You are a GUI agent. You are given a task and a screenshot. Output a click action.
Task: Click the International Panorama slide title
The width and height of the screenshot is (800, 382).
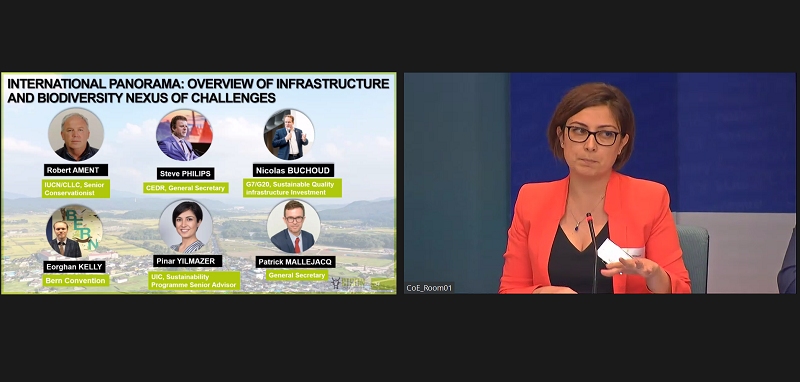[198, 90]
